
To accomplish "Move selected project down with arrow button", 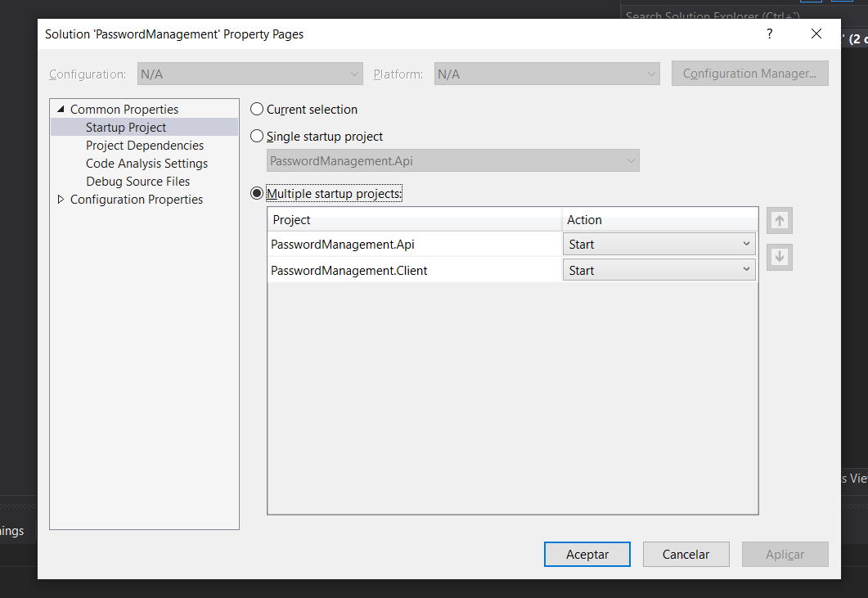I will (x=780, y=257).
